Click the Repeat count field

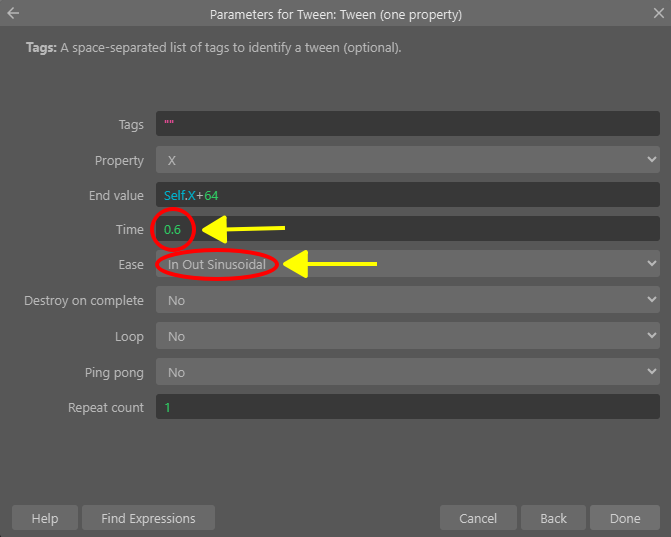[407, 407]
